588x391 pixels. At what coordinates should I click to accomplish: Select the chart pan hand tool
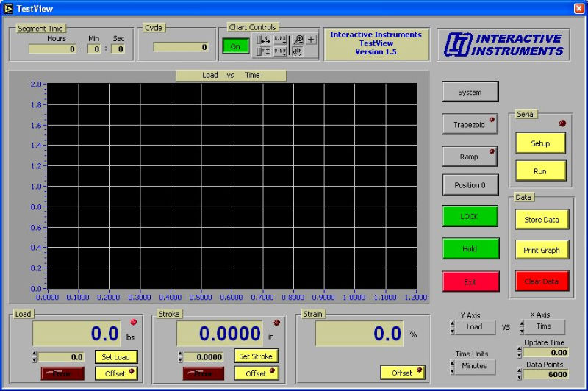(298, 51)
